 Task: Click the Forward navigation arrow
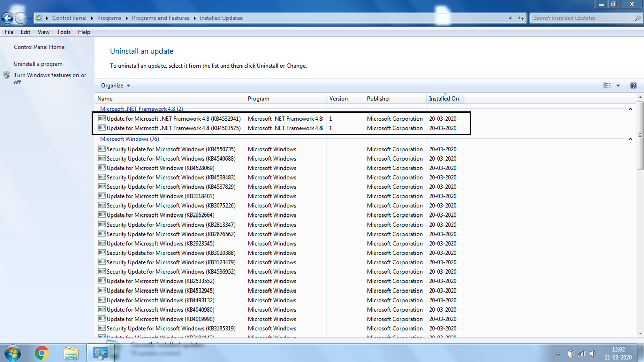click(20, 19)
